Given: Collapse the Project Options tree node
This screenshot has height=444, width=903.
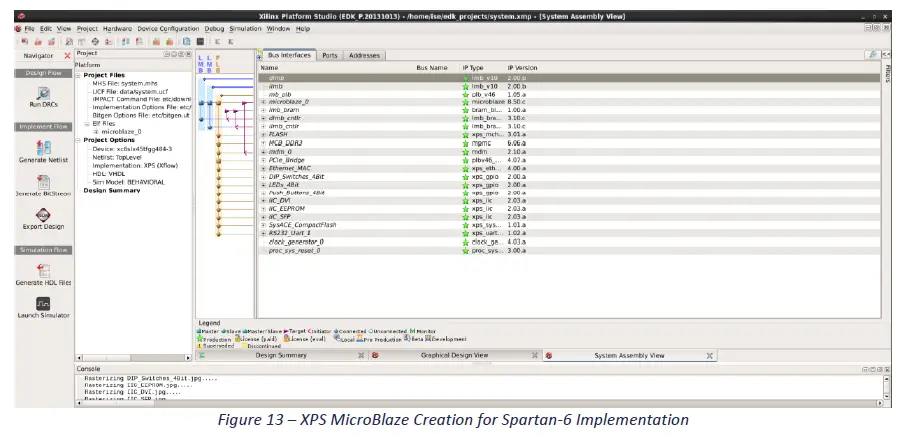Looking at the screenshot, I should tap(79, 140).
